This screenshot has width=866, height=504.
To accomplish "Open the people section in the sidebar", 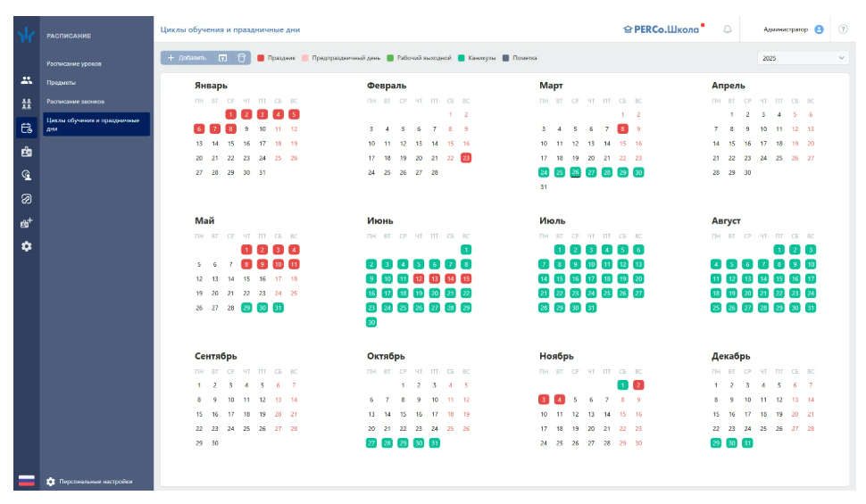I will tap(26, 80).
